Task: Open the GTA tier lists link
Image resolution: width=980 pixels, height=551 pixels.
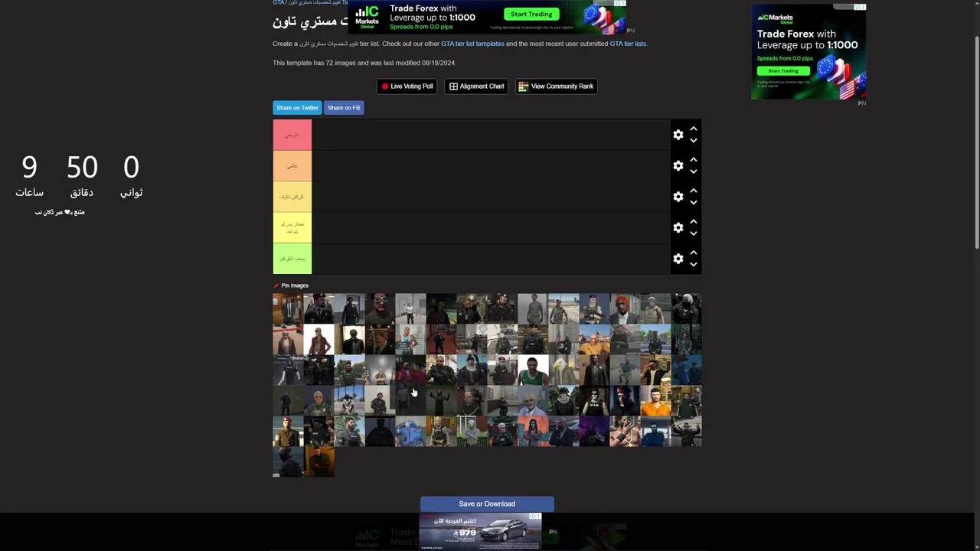Action: click(x=628, y=44)
